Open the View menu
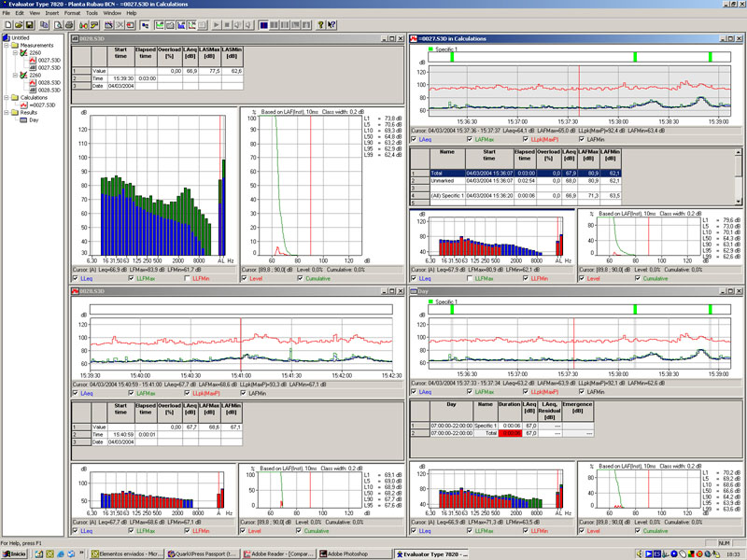Screen dimensions: 747x560 tap(35, 13)
